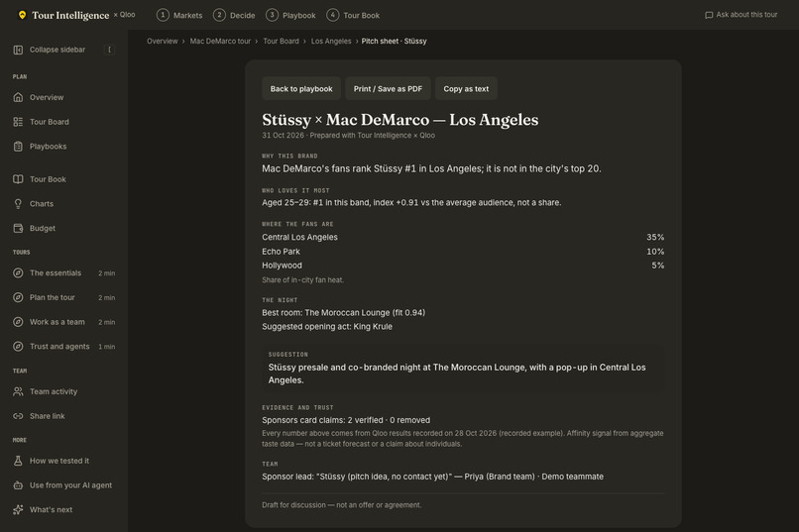Click the Tour Book open-book icon in sidebar
The image size is (799, 532).
18,179
